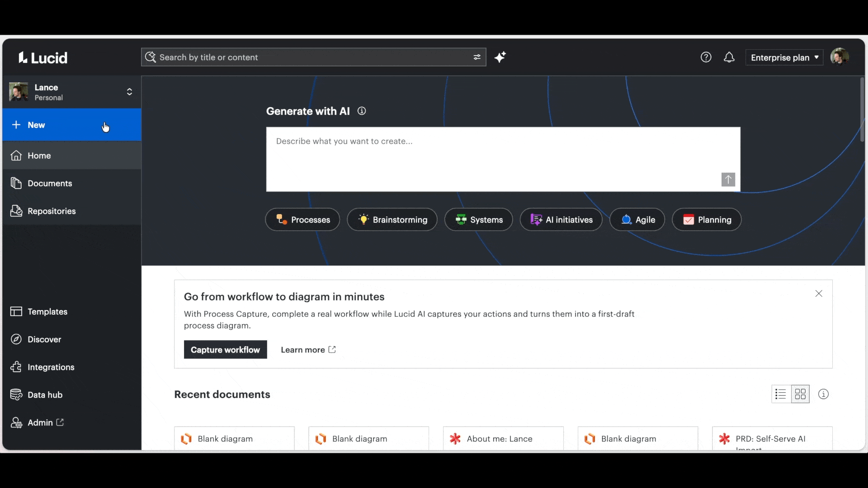The image size is (868, 488).
Task: Select the Systems suggestion chip
Action: pyautogui.click(x=478, y=220)
